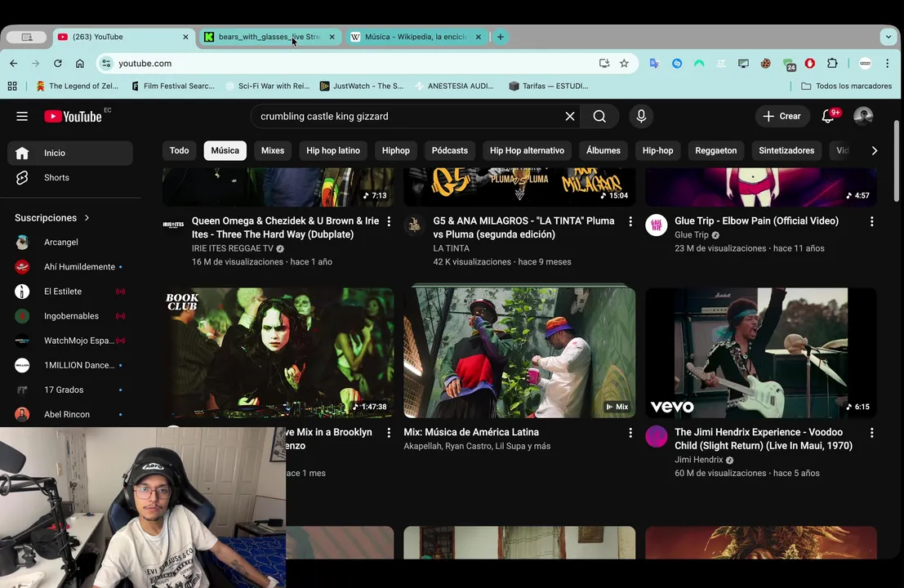The height and width of the screenshot is (588, 904).
Task: Go to Shorts in sidebar
Action: 69,177
